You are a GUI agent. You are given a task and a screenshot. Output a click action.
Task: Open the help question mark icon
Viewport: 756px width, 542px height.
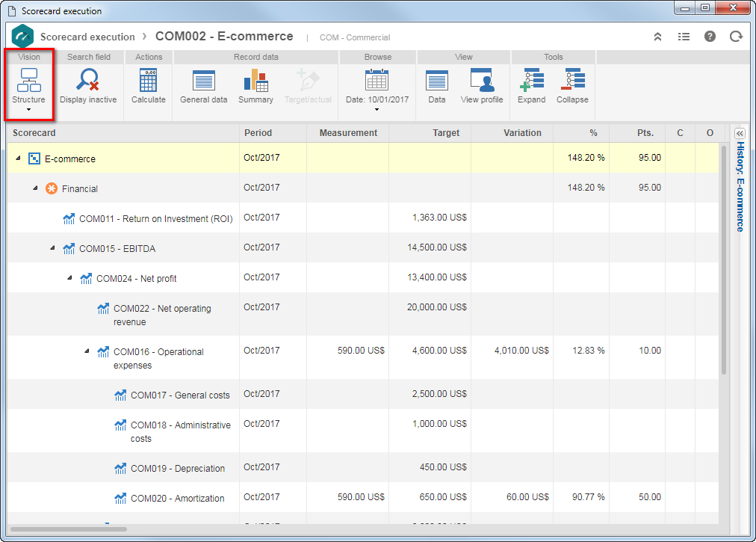coord(710,37)
